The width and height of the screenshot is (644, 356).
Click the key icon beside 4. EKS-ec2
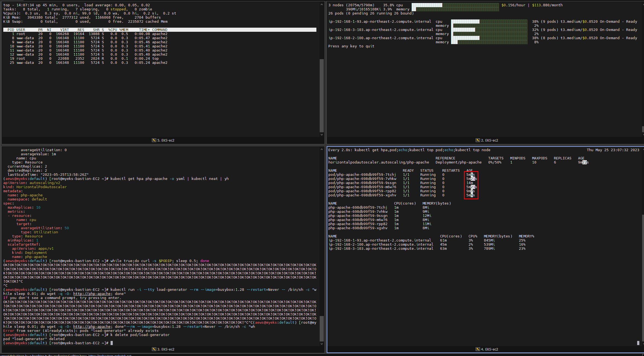click(478, 349)
